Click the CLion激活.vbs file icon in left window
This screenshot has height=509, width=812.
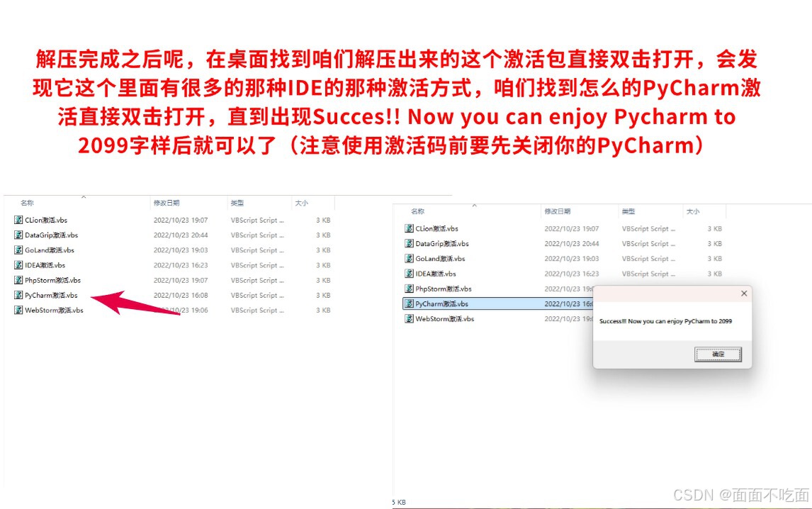coord(18,220)
